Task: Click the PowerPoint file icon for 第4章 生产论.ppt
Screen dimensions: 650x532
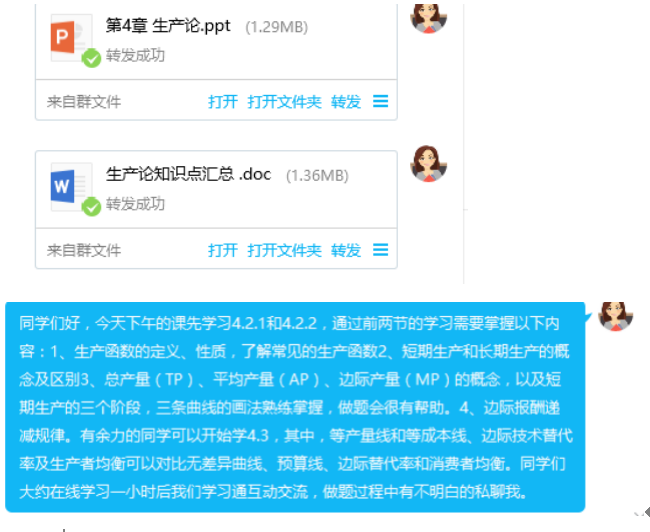Action: (x=70, y=37)
